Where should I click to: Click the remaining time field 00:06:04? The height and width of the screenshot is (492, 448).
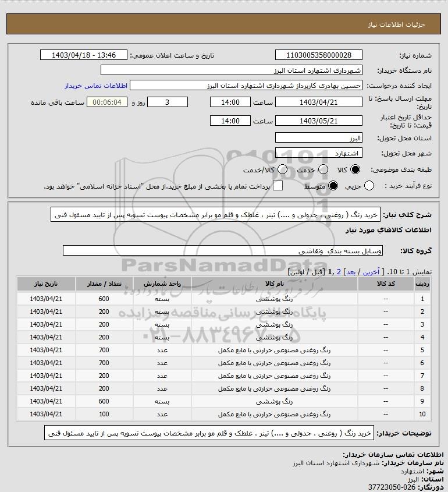[107, 102]
